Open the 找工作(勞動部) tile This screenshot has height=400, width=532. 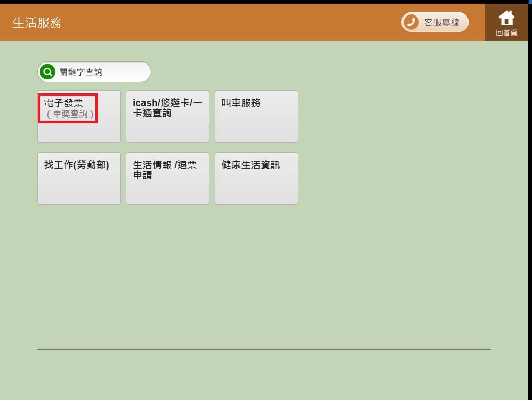[78, 179]
